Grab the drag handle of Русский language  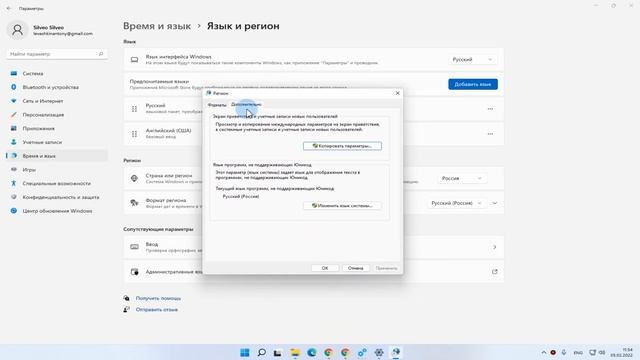tap(134, 109)
